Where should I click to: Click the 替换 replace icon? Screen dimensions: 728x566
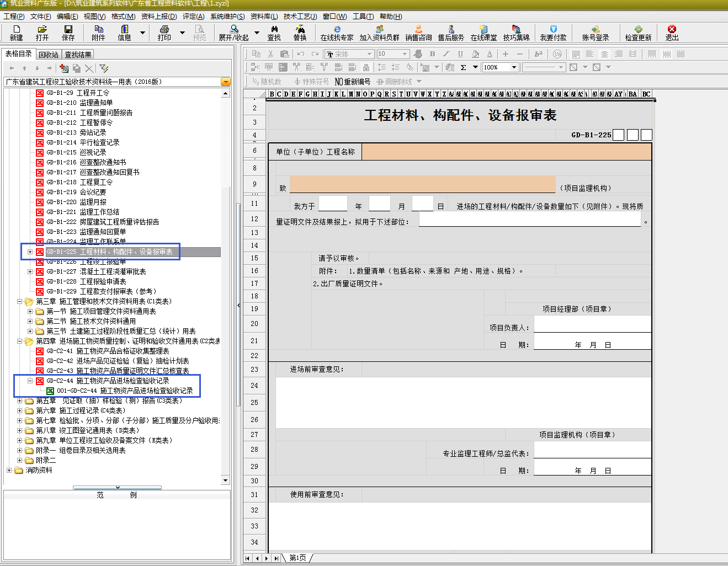(300, 33)
